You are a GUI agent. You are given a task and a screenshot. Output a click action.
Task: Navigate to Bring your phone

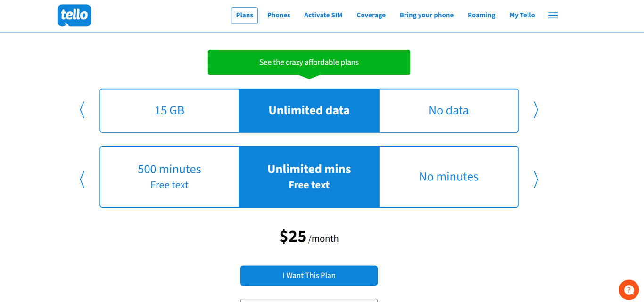pyautogui.click(x=426, y=16)
